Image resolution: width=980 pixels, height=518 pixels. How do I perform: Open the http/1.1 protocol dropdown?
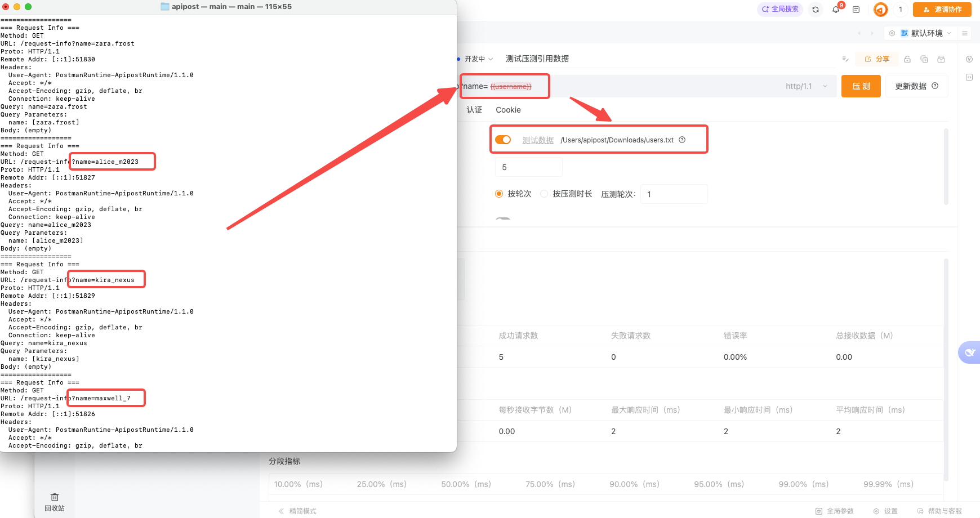pyautogui.click(x=807, y=86)
